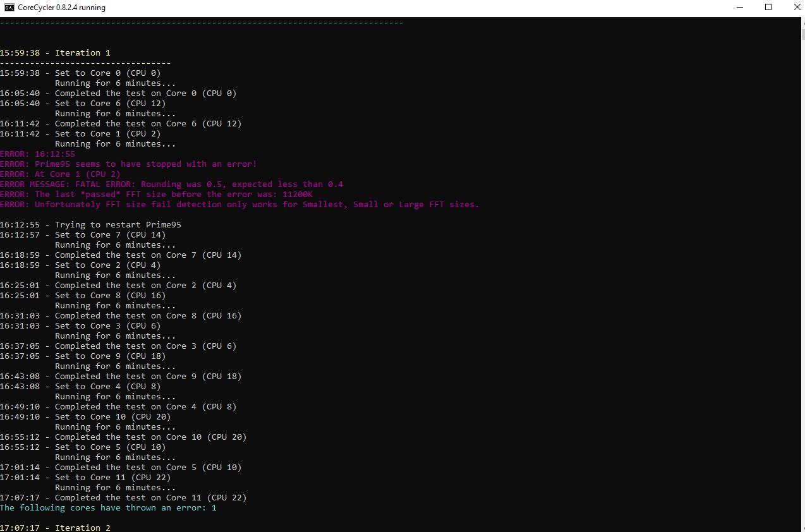This screenshot has width=805, height=532.
Task: Click the 'ERROR: At Core 1 (CPU 2)' line
Action: pos(60,174)
